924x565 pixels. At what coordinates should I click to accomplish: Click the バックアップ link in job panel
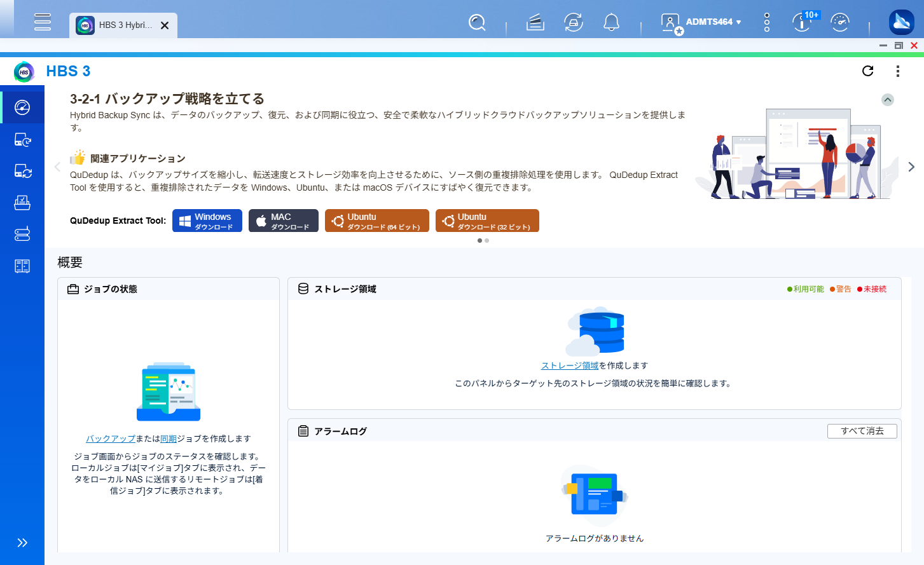point(111,439)
